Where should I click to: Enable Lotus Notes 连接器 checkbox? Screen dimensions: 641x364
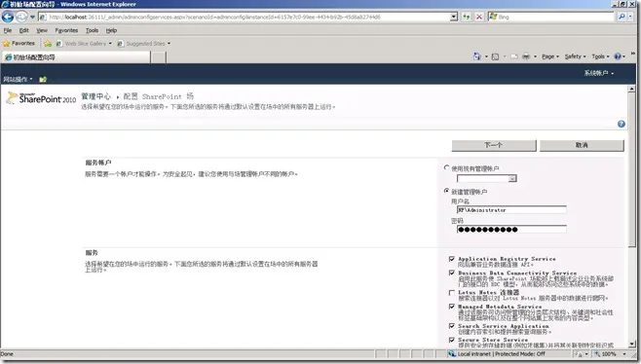pos(452,293)
